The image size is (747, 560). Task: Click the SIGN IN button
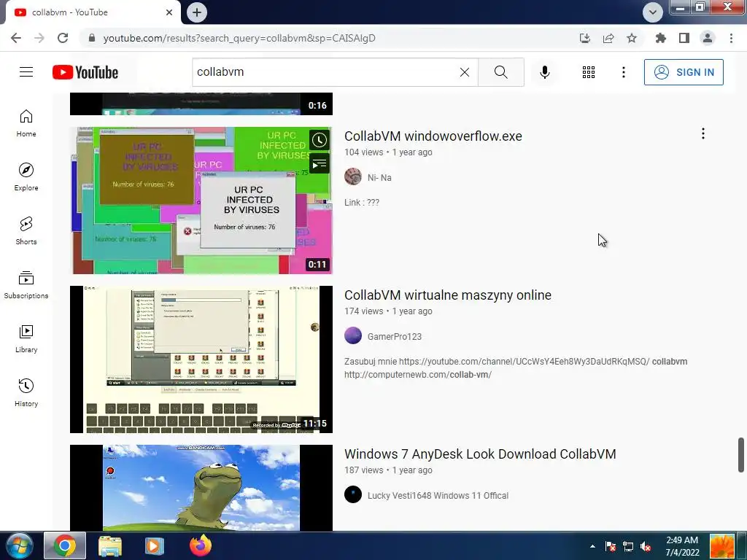[x=684, y=72]
